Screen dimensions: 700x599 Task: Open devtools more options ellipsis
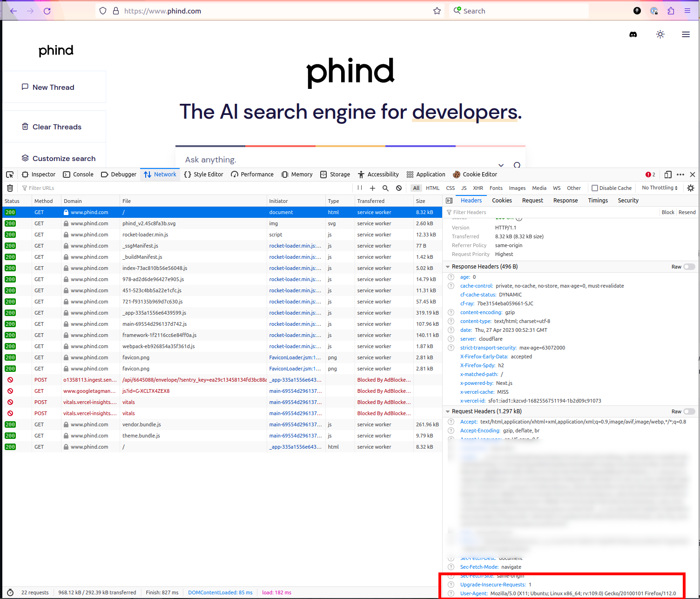pos(680,175)
